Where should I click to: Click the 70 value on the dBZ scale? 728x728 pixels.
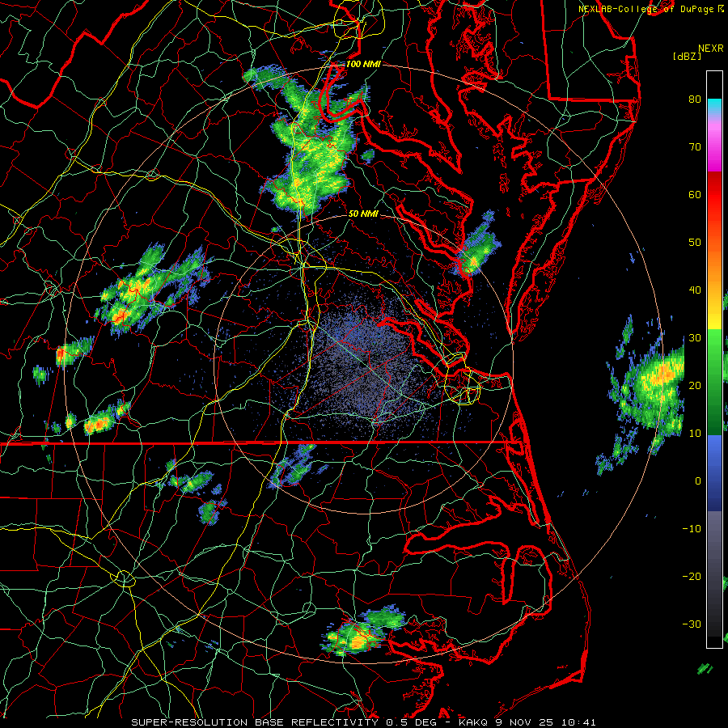click(695, 146)
